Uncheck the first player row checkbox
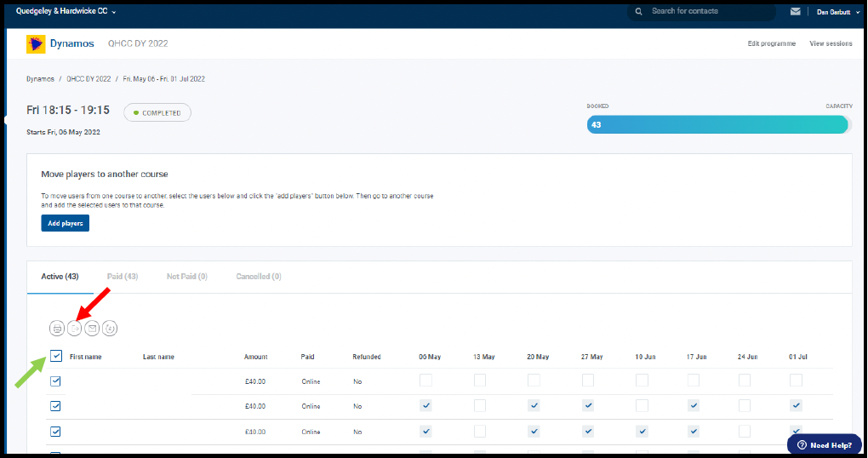 [56, 381]
